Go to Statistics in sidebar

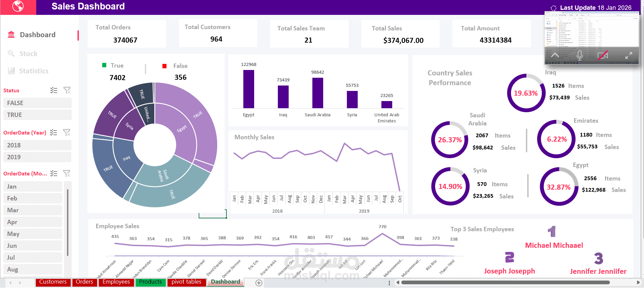click(34, 71)
